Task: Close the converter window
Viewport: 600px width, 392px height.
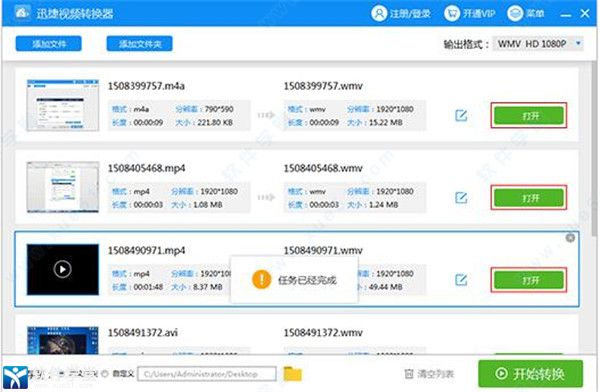Action: (585, 14)
